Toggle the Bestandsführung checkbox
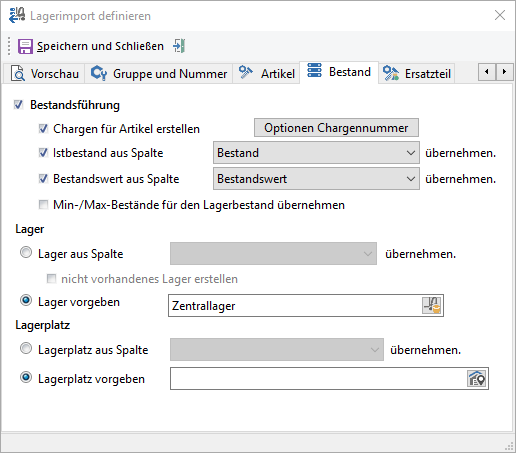This screenshot has width=516, height=453. (18, 105)
